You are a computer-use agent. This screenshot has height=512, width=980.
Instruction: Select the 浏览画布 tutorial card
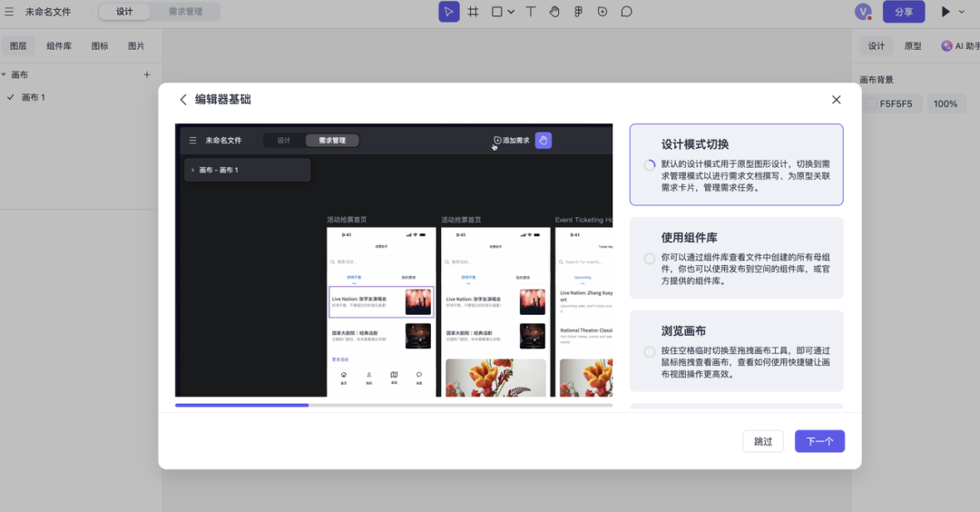pyautogui.click(x=736, y=351)
